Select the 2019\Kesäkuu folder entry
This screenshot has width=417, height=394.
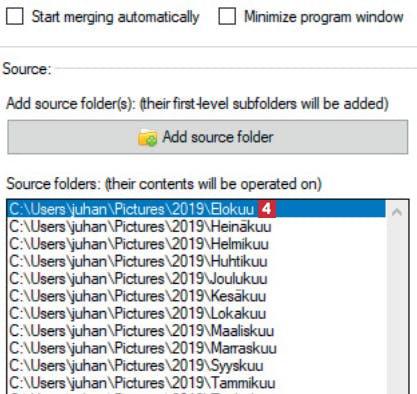pos(196,296)
